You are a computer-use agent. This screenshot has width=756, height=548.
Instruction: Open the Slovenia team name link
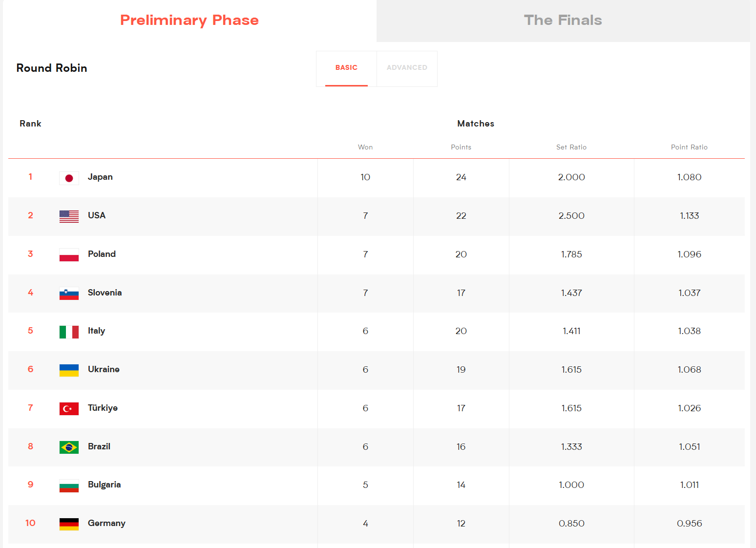(x=105, y=293)
